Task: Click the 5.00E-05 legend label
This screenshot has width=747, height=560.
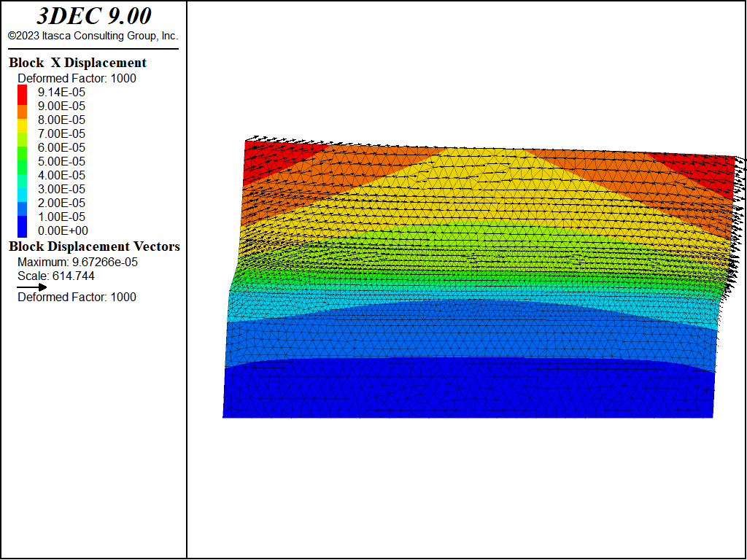Action: [x=61, y=161]
